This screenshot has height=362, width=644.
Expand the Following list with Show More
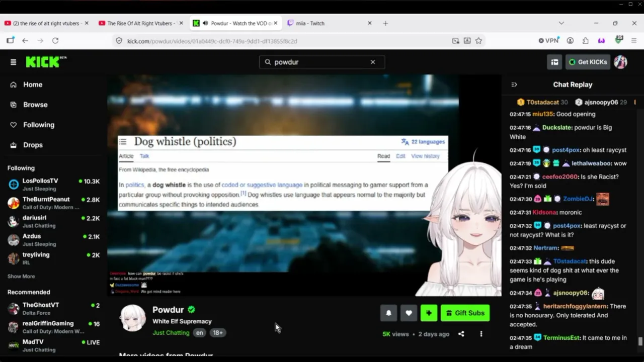(x=21, y=277)
